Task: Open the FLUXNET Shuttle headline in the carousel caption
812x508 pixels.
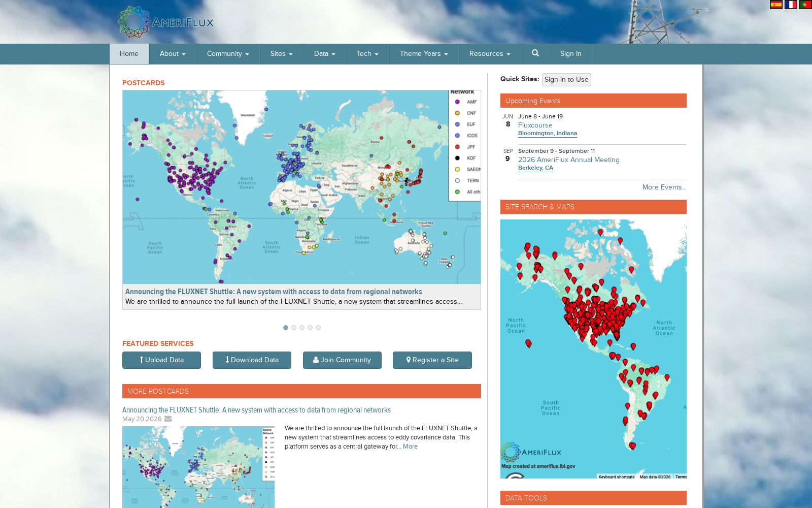Action: [274, 292]
